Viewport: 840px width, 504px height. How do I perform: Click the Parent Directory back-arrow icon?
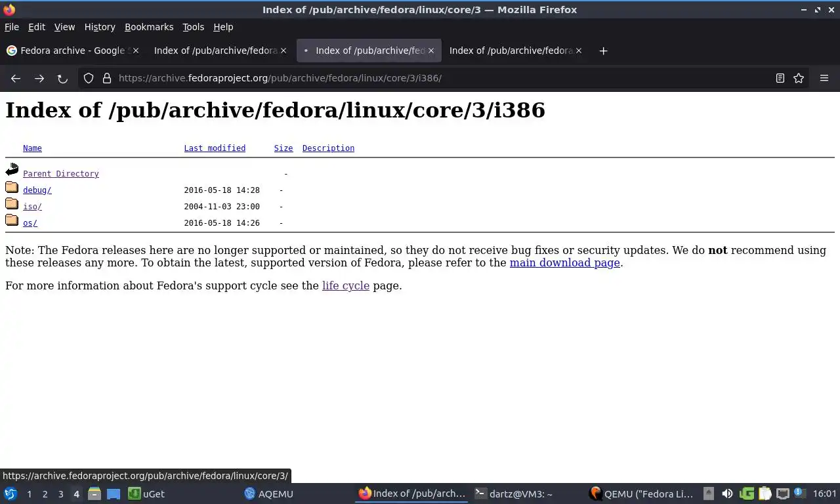(x=12, y=171)
